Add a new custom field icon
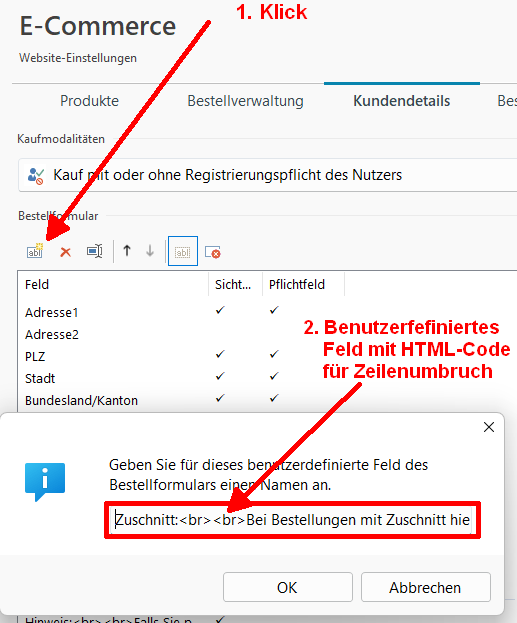The width and height of the screenshot is (517, 623). coord(35,251)
